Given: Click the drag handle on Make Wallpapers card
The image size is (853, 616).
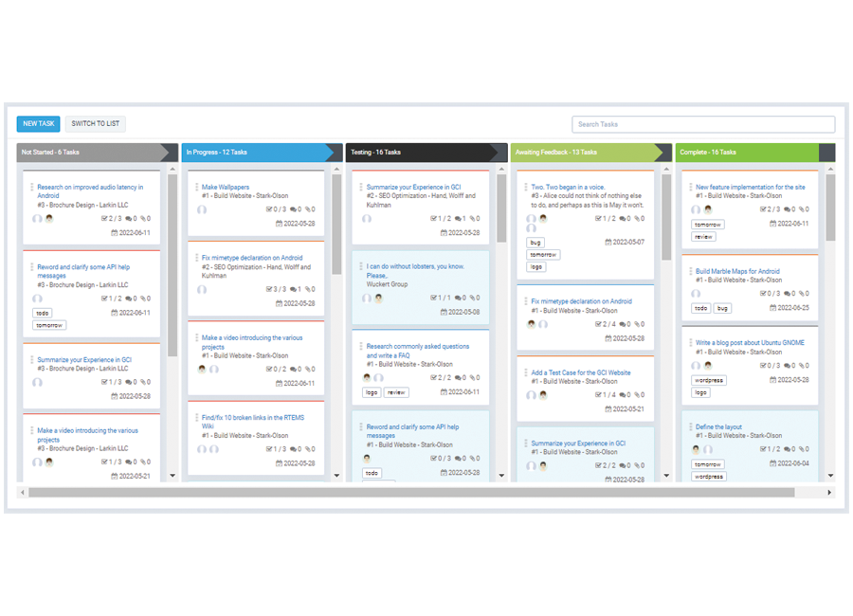Looking at the screenshot, I should tap(196, 188).
